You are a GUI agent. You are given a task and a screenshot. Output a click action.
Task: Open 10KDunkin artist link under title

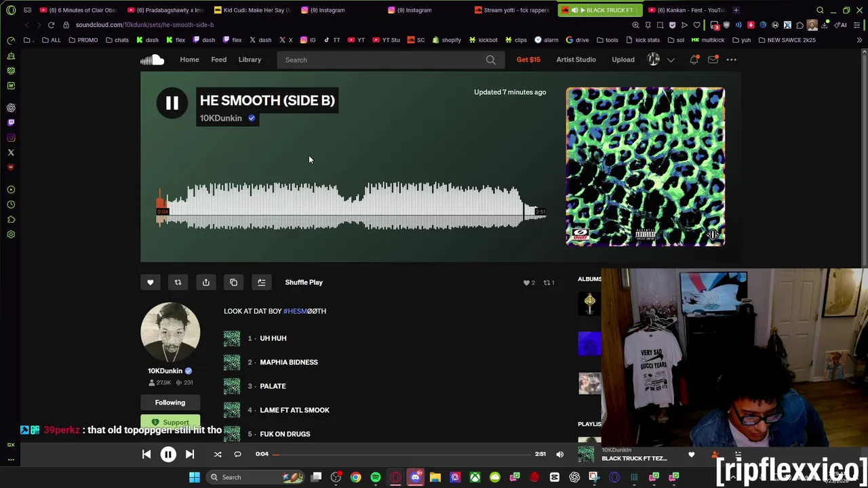pyautogui.click(x=220, y=118)
